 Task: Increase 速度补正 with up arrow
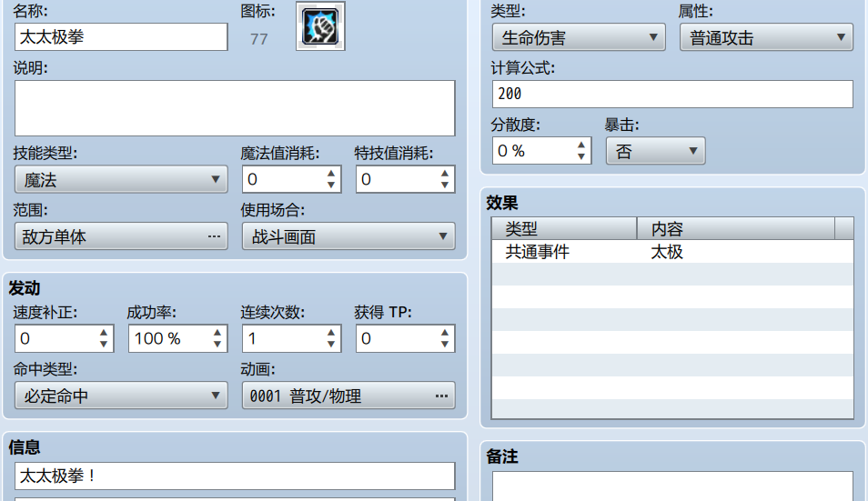coord(104,333)
